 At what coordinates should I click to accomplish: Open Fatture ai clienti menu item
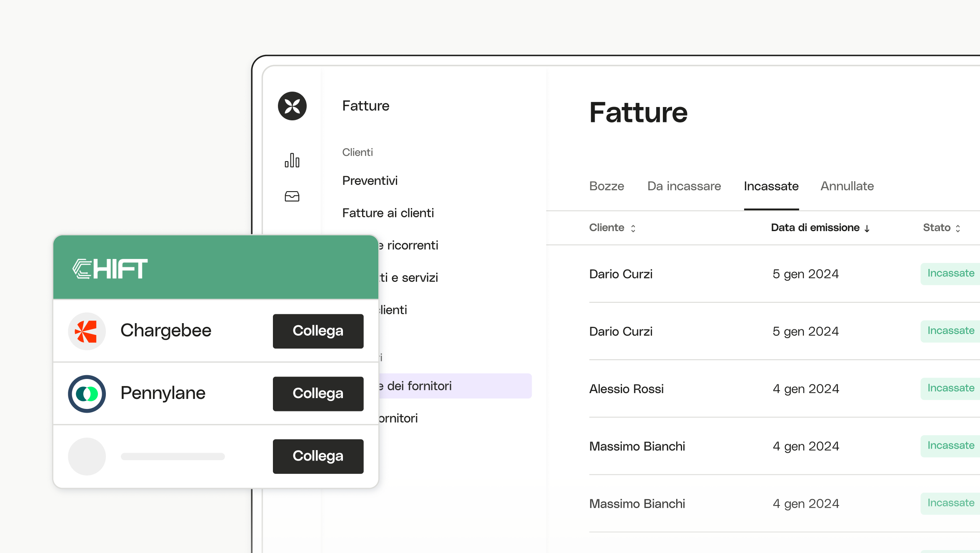[x=388, y=213]
